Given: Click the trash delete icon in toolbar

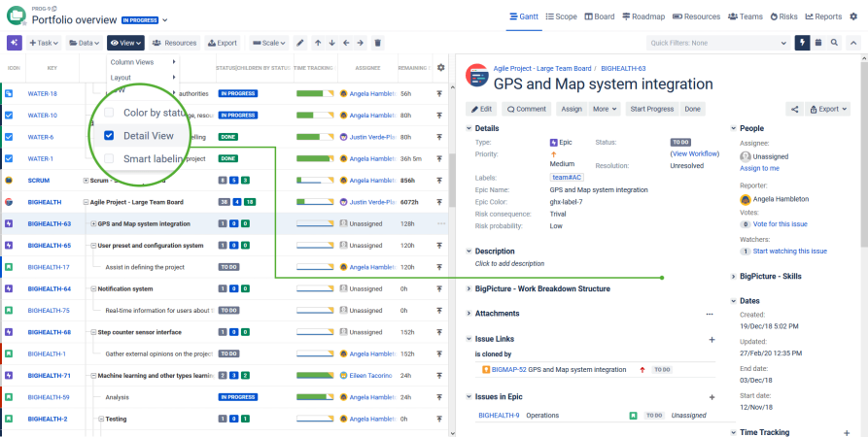Looking at the screenshot, I should (378, 43).
